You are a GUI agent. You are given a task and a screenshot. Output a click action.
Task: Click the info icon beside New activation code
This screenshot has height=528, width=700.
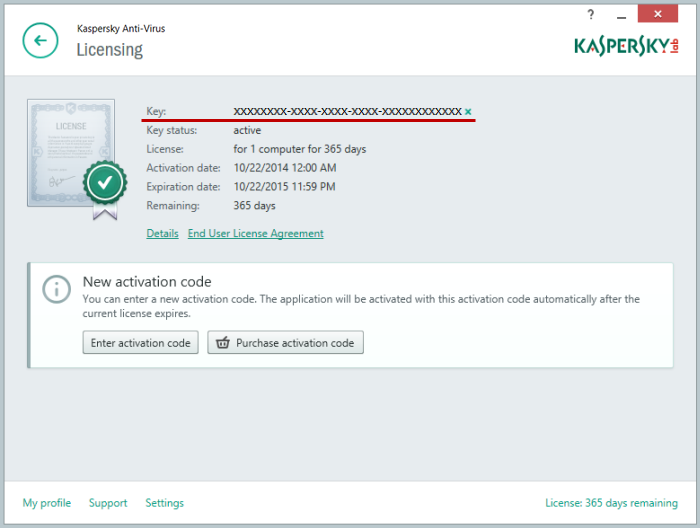pos(57,290)
